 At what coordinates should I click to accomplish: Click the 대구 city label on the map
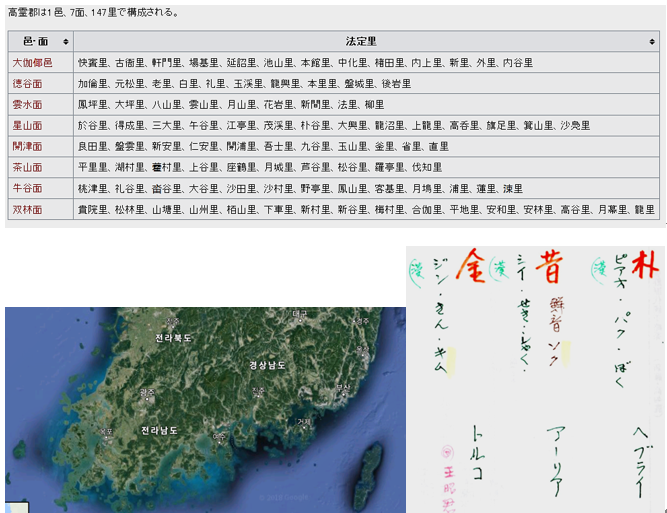point(300,314)
